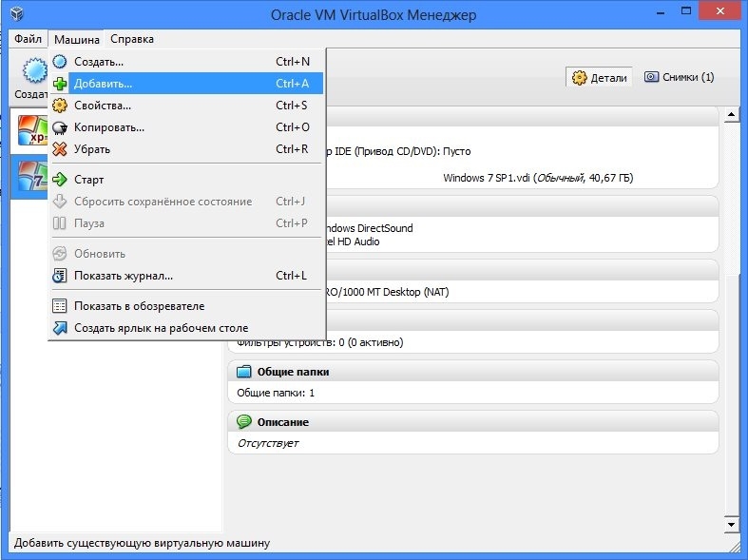
Task: Click the Создать... icon in menu
Action: pos(60,62)
